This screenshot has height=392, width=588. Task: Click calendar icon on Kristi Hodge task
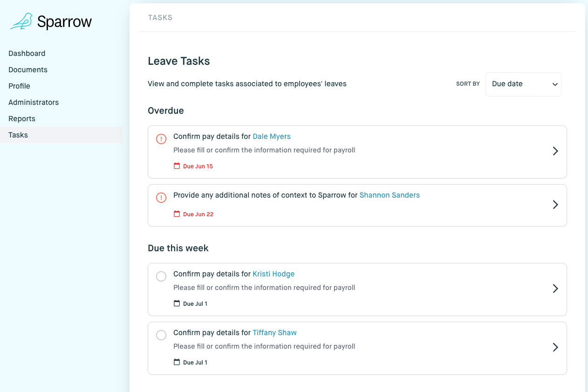pyautogui.click(x=177, y=303)
